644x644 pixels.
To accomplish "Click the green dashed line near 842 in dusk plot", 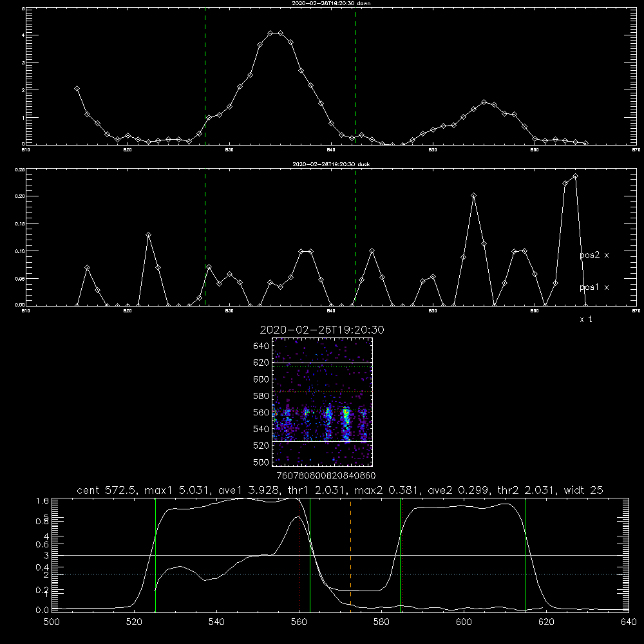I will [x=355, y=237].
